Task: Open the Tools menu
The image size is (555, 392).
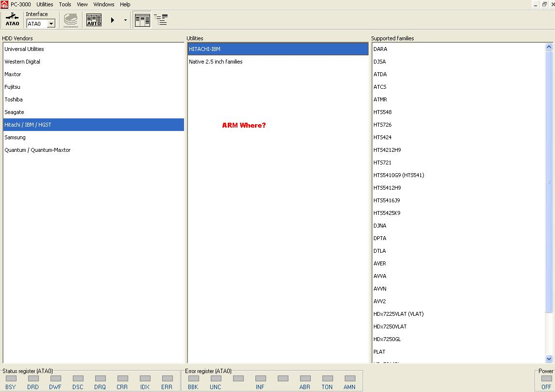Action: coord(65,4)
